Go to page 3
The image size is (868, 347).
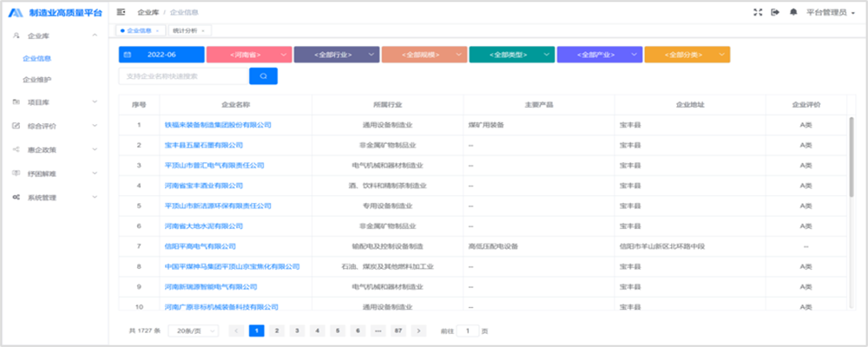point(297,331)
